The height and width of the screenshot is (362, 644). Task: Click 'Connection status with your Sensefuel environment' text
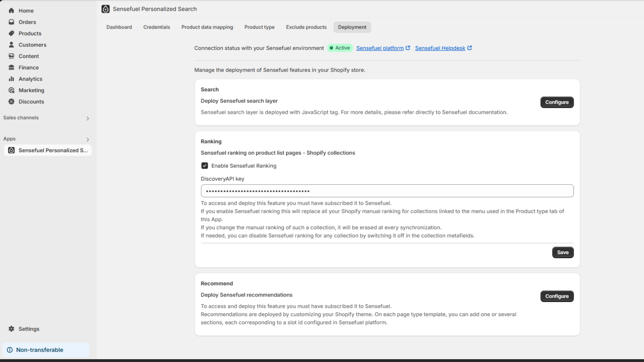[x=259, y=48]
